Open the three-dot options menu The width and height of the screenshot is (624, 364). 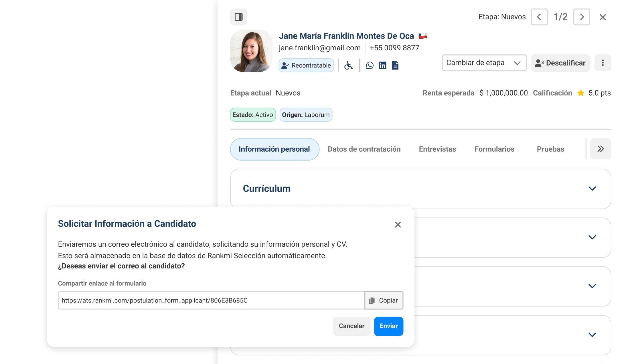coord(603,63)
